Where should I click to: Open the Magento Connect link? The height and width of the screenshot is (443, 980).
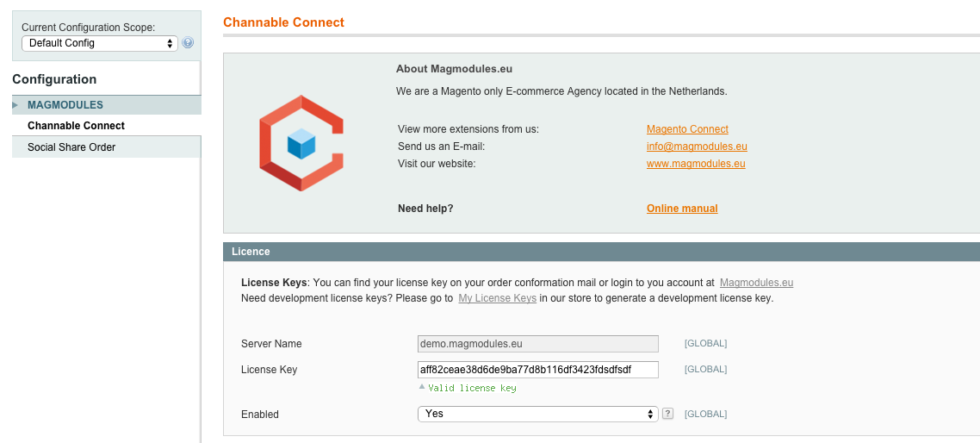click(687, 129)
